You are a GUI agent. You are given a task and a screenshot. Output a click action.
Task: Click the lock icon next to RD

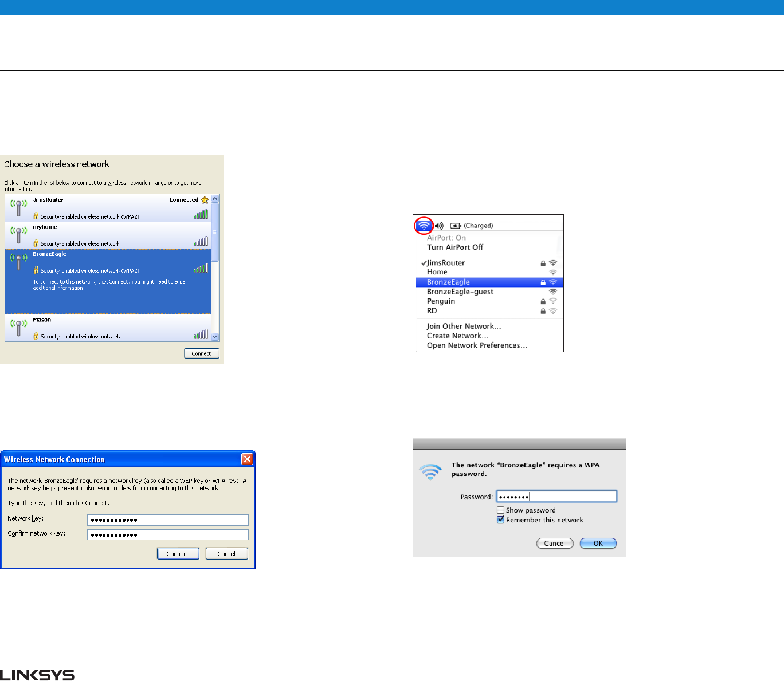point(543,311)
